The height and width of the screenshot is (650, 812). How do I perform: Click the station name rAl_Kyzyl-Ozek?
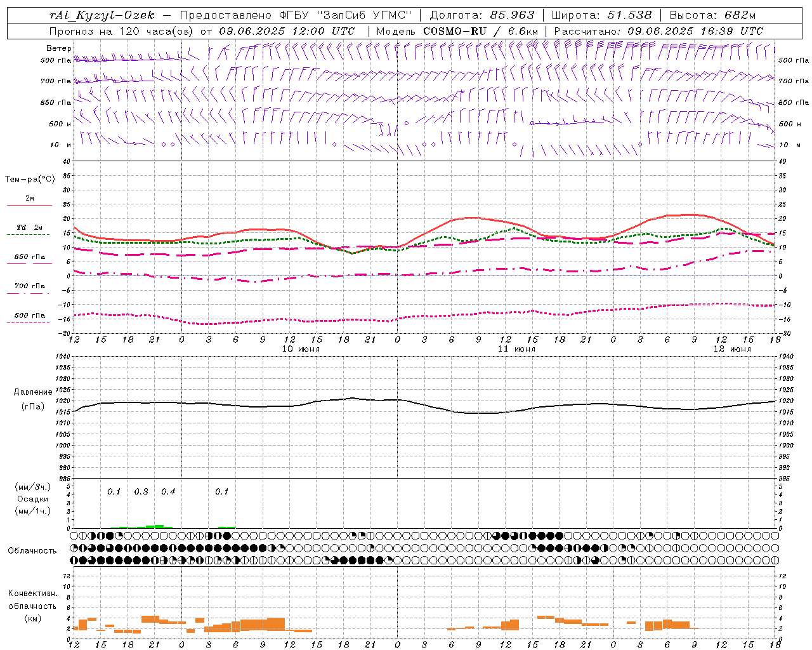[x=101, y=15]
